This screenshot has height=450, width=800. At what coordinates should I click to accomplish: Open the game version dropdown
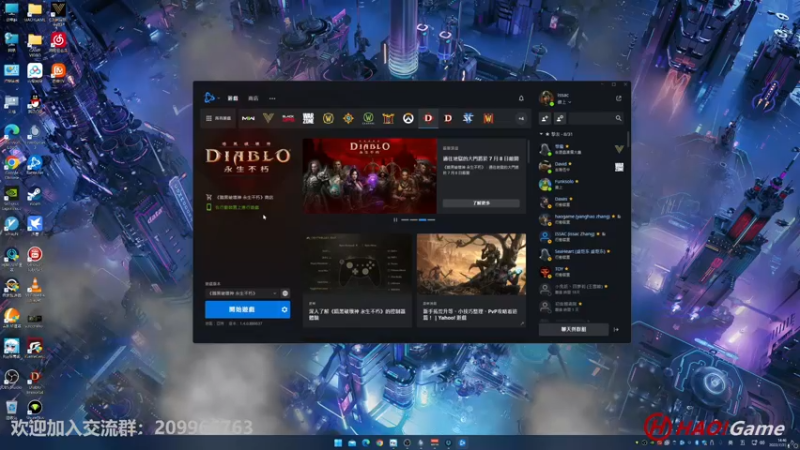tap(242, 293)
